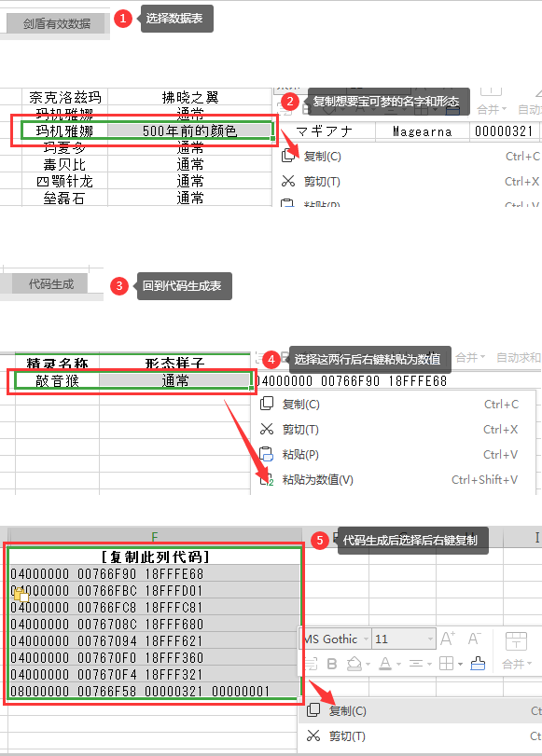Select the 拂晓之翼 cell
The width and height of the screenshot is (542, 756).
(189, 97)
